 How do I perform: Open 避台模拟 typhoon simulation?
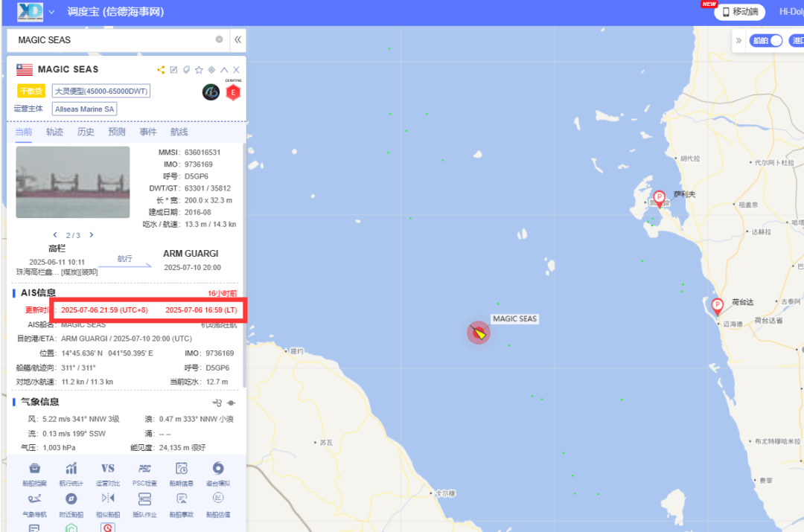point(218,473)
